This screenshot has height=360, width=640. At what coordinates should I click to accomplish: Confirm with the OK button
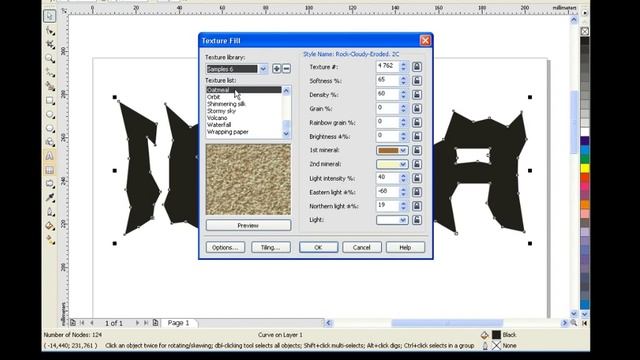click(x=318, y=247)
